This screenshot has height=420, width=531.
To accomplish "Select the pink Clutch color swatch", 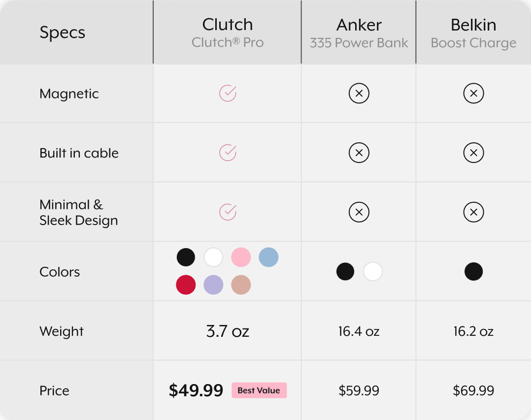I will click(x=241, y=257).
